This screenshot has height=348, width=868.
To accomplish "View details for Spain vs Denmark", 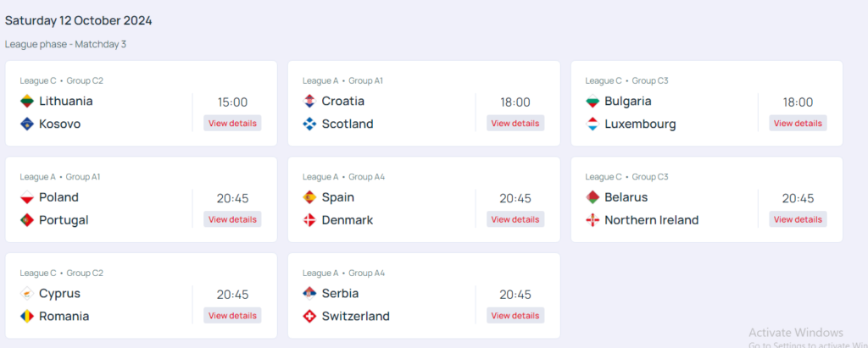I will point(515,219).
